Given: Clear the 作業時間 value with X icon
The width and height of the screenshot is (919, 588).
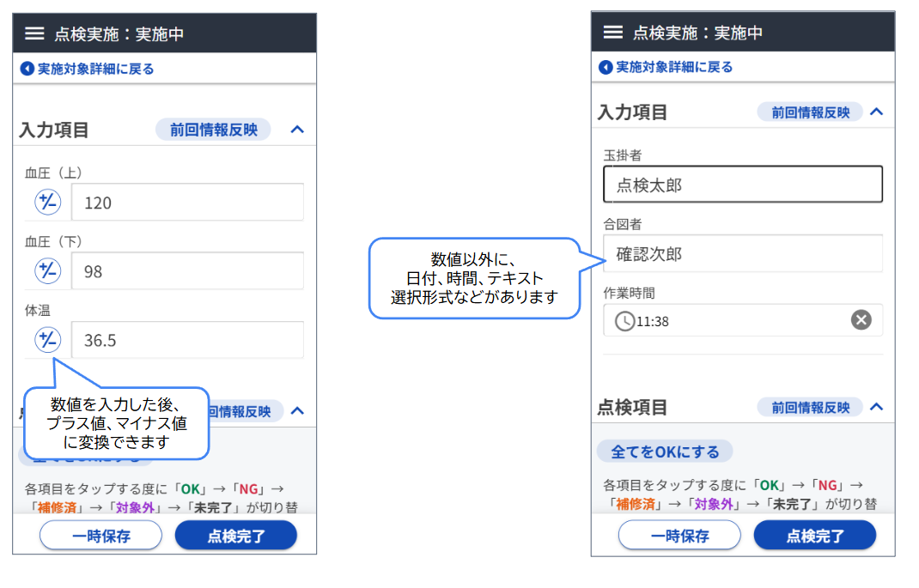Looking at the screenshot, I should tap(861, 320).
